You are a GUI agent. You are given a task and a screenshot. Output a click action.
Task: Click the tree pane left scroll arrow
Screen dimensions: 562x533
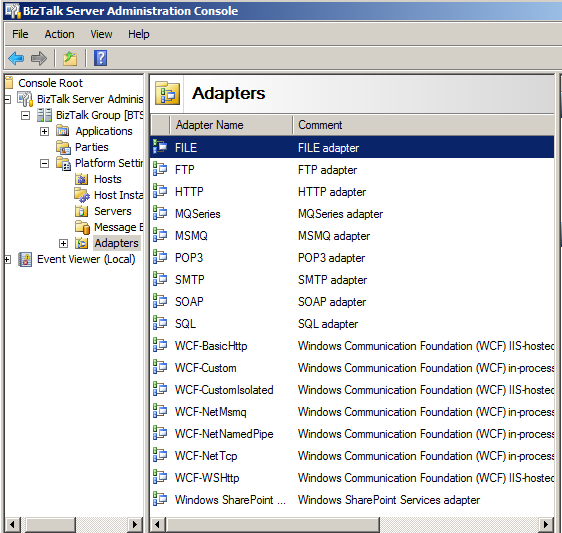pos(13,525)
